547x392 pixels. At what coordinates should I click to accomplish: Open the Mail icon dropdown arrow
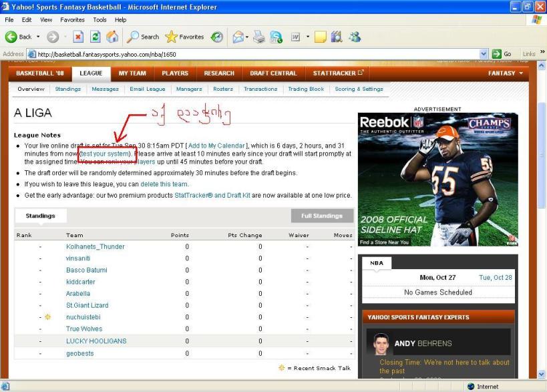(x=247, y=37)
